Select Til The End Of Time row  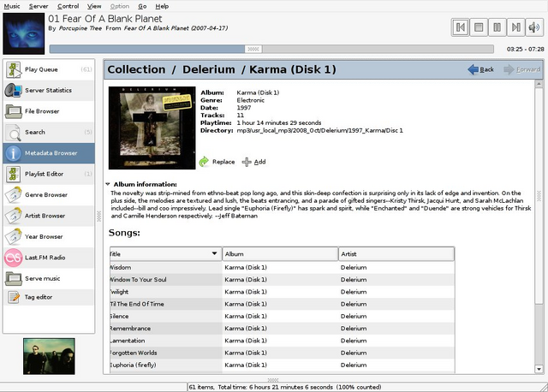[282, 305]
